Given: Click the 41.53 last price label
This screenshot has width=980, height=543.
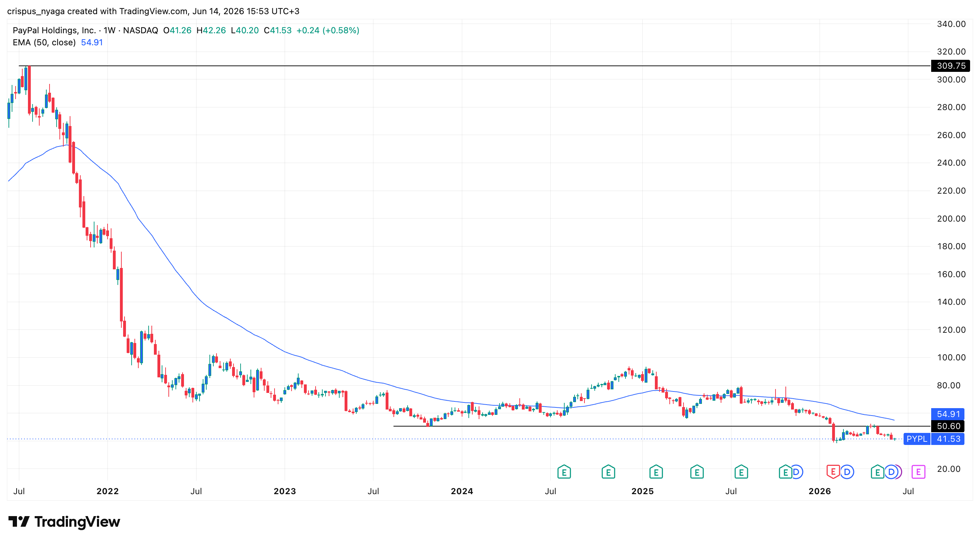Looking at the screenshot, I should (948, 439).
